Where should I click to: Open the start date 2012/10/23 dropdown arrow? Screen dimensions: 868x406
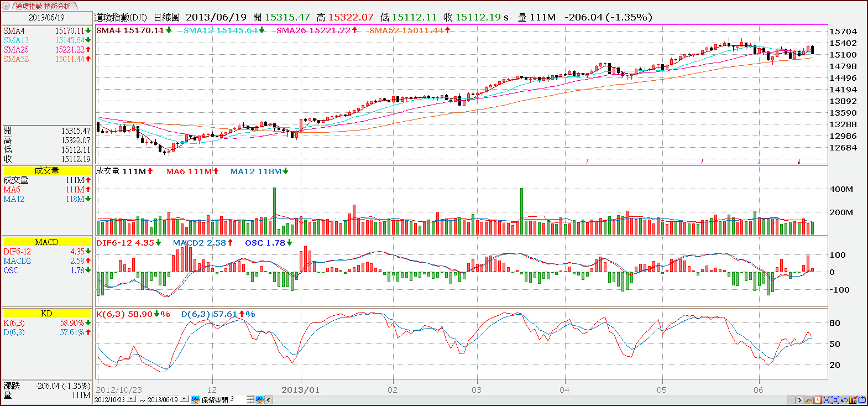(131, 399)
